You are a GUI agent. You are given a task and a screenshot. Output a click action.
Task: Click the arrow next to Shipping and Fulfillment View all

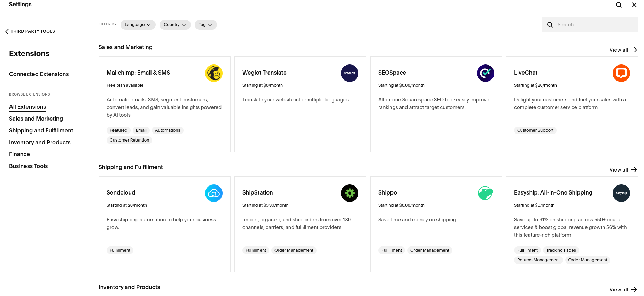coord(634,170)
